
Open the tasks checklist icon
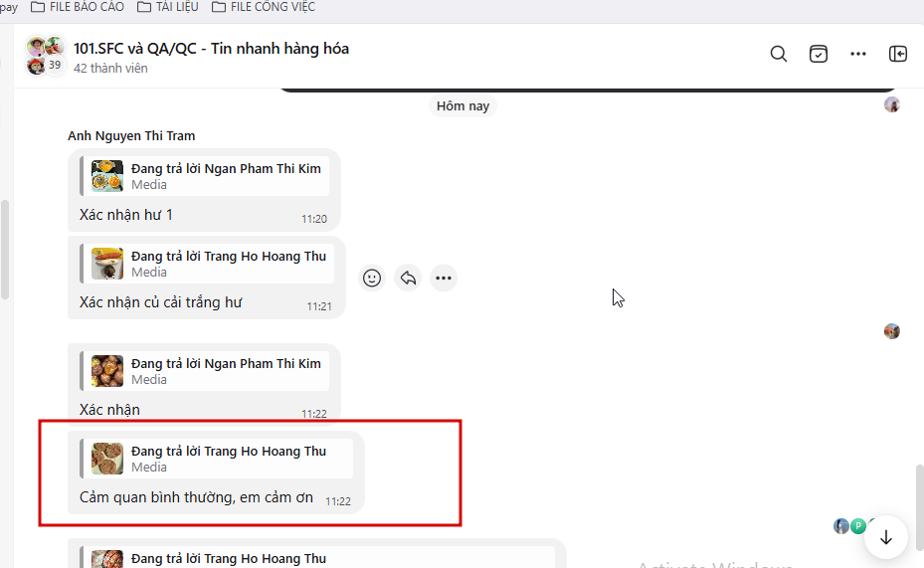click(818, 54)
